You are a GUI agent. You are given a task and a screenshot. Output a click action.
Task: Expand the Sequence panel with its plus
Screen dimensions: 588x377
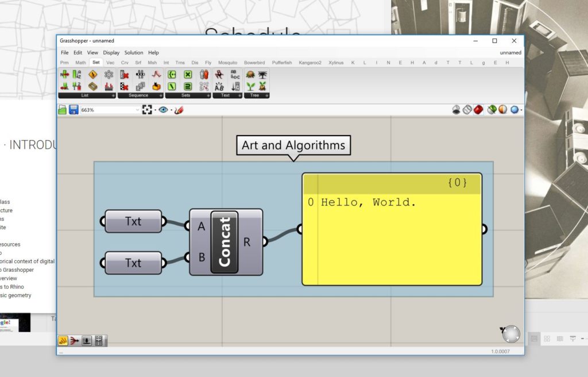click(161, 95)
